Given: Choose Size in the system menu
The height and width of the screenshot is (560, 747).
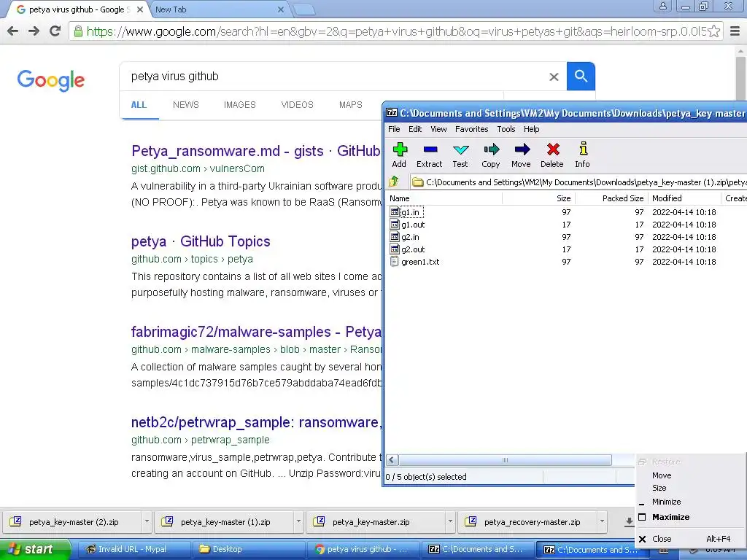Looking at the screenshot, I should point(690,488).
